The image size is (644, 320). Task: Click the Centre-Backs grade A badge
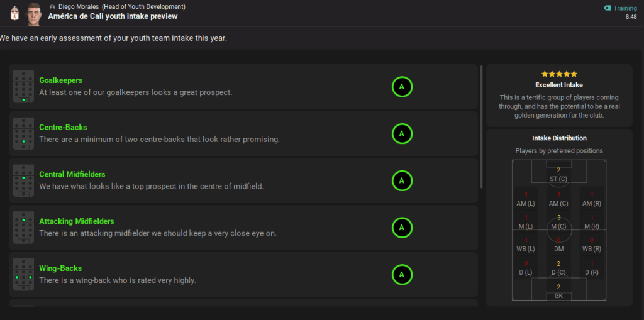[402, 134]
